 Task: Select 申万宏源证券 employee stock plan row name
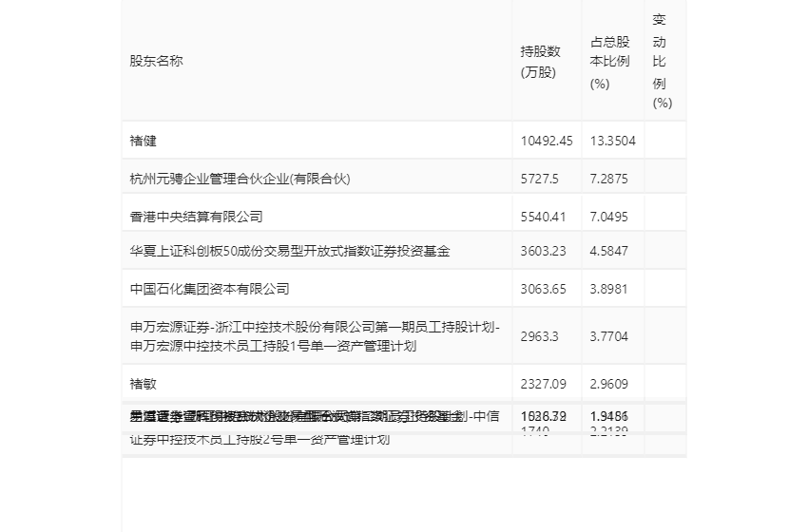pos(315,336)
